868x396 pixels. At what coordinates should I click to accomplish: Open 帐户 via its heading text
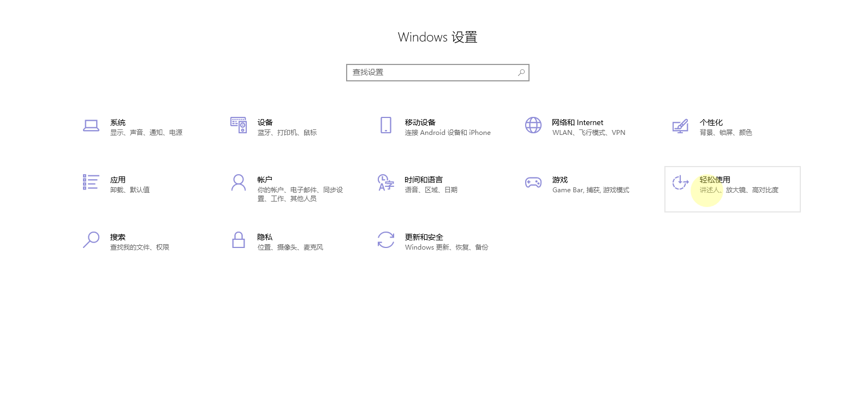(265, 180)
